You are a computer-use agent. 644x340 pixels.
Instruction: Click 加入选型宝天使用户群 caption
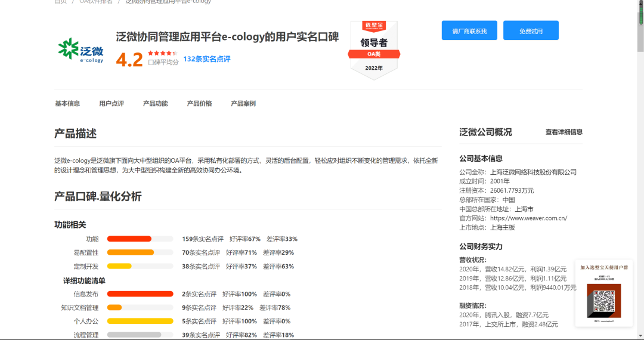[604, 267]
